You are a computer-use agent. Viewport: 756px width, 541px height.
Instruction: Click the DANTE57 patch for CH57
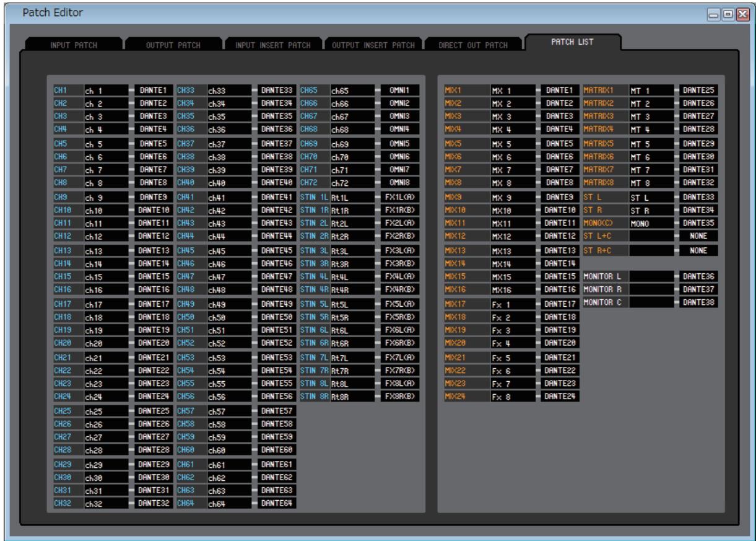click(276, 411)
